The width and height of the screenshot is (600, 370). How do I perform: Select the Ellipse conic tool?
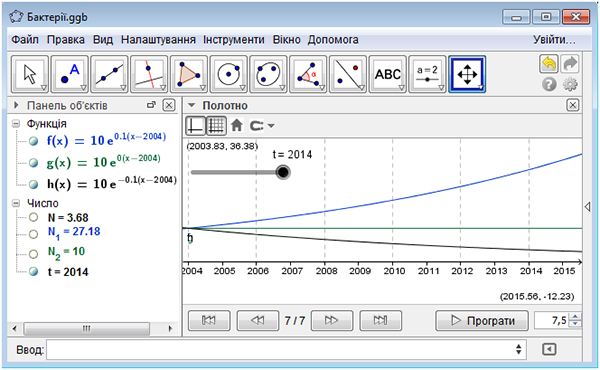(x=269, y=74)
